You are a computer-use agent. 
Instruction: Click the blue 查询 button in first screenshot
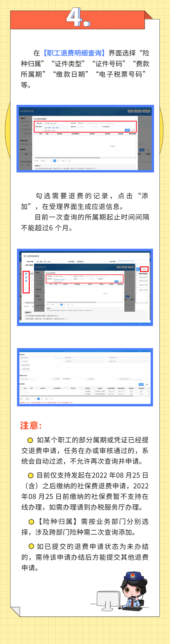(127, 130)
